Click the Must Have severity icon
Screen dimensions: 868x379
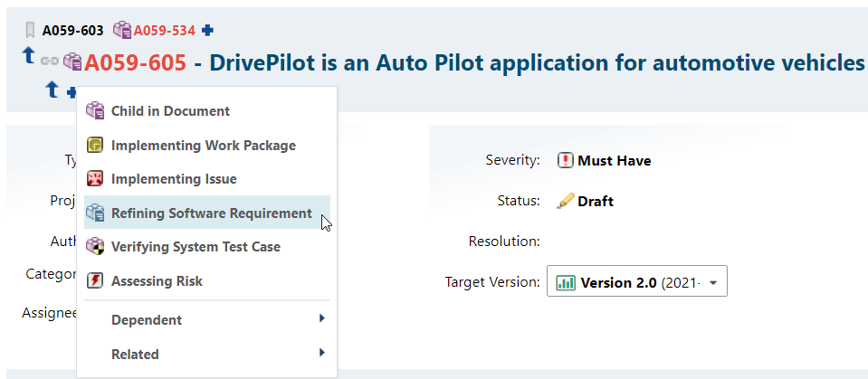[565, 160]
